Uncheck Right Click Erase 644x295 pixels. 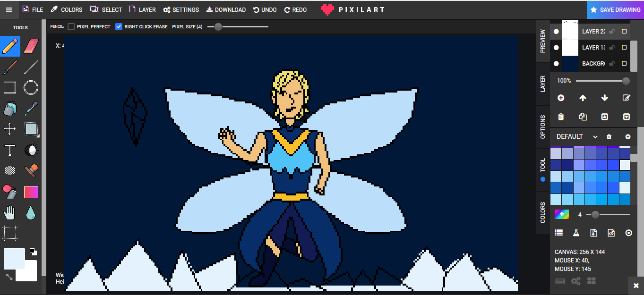119,26
